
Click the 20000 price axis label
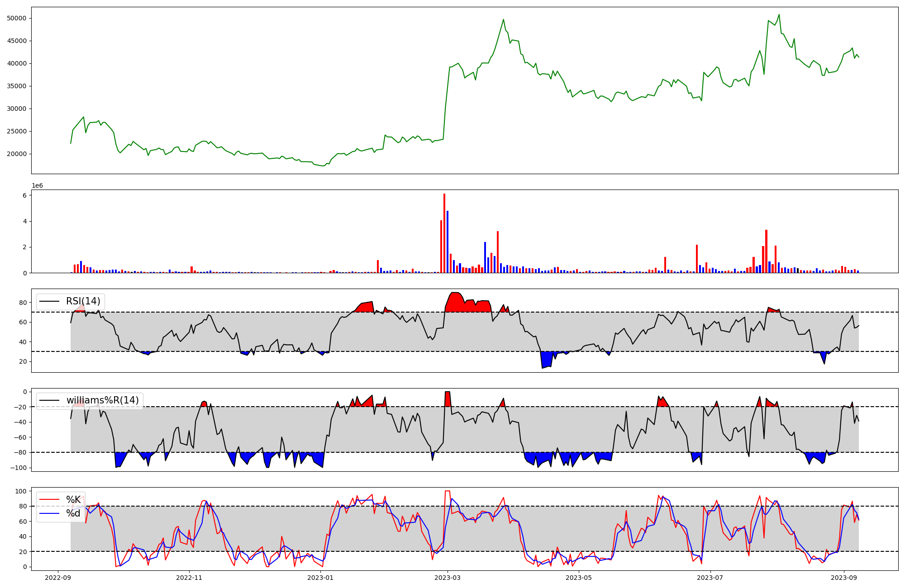pyautogui.click(x=17, y=154)
